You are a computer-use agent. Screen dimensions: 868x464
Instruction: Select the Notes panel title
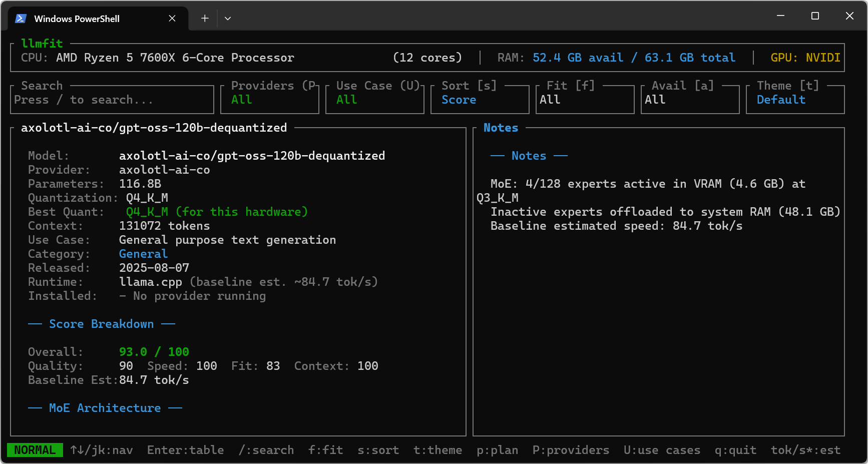[501, 128]
